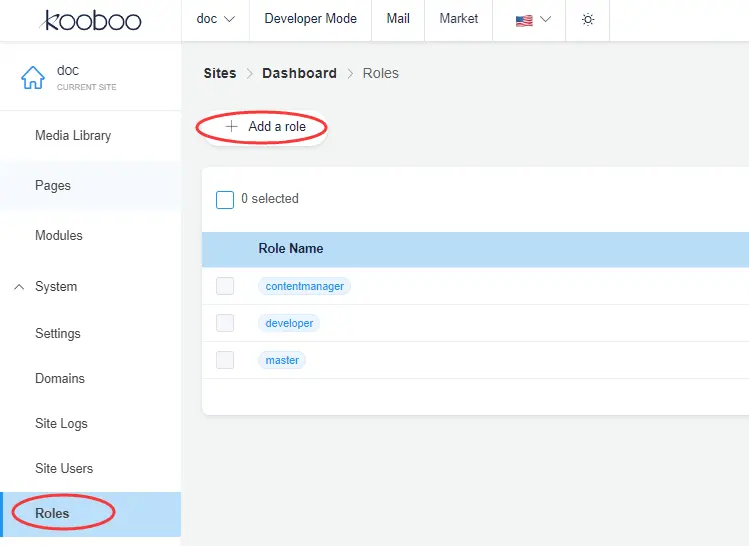Toggle the select-all checkbox beside 0 selected

[x=225, y=199]
